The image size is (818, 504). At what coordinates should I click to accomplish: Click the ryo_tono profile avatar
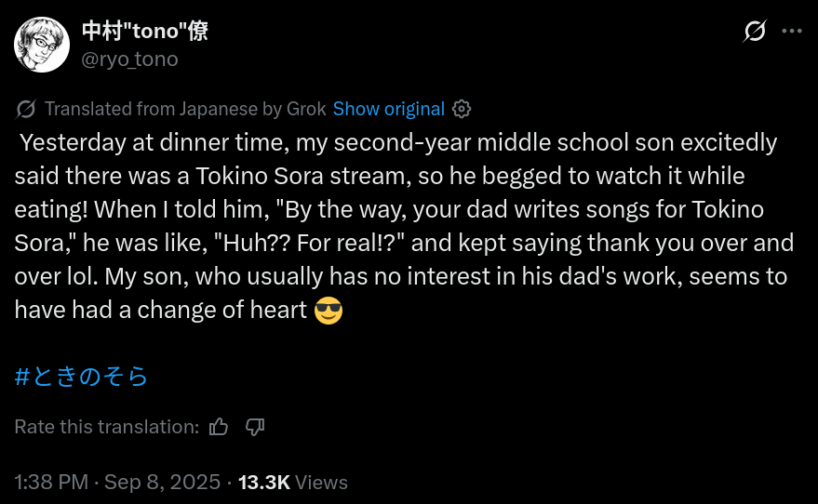click(x=42, y=45)
